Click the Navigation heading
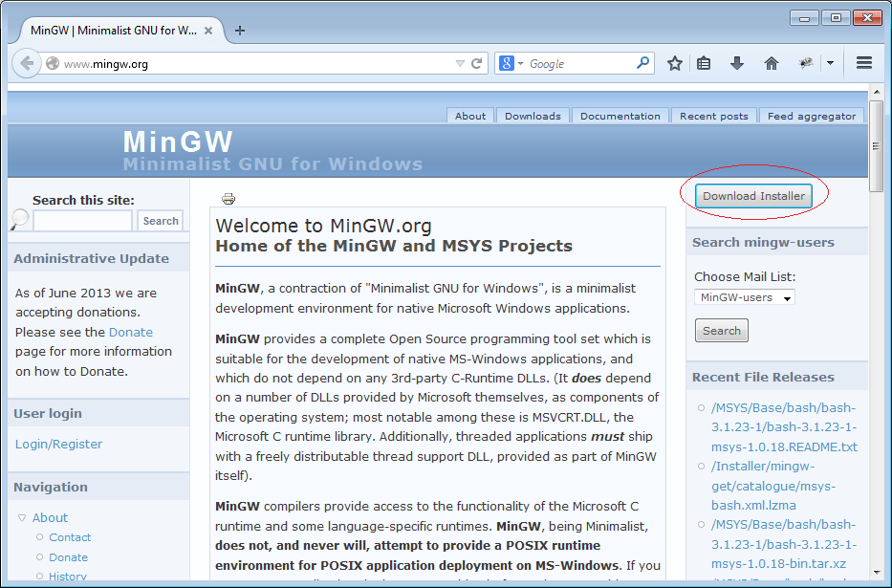Image resolution: width=892 pixels, height=588 pixels. pos(51,488)
